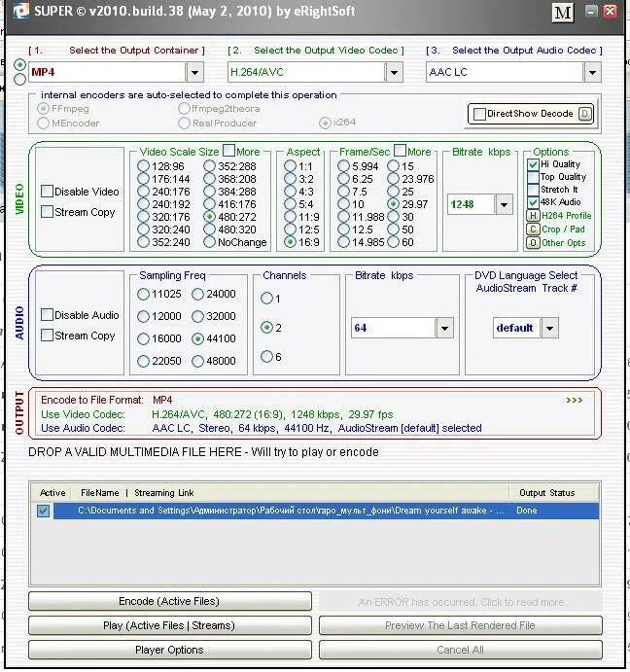
Task: Toggle Hi Quality option
Action: (x=533, y=164)
